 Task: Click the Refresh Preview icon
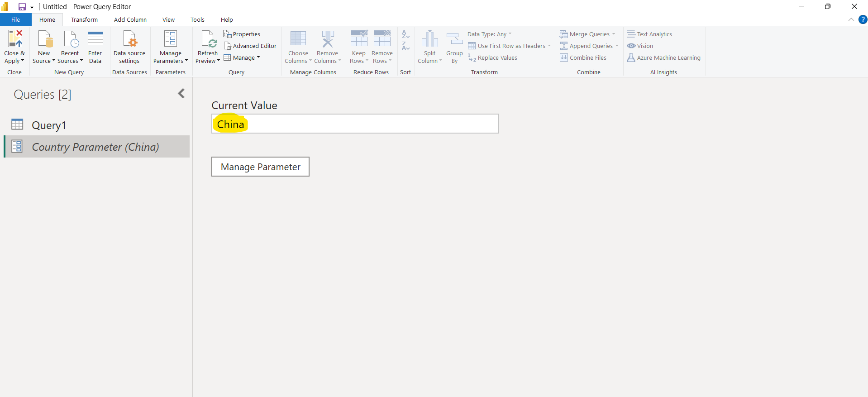(x=208, y=39)
